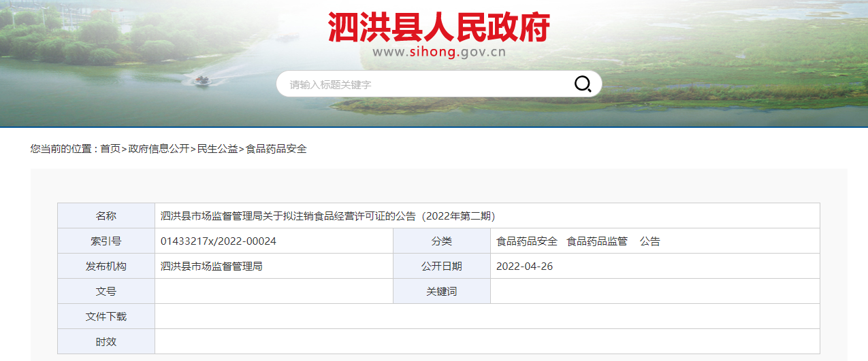Click the 文件下载 row label

106,317
